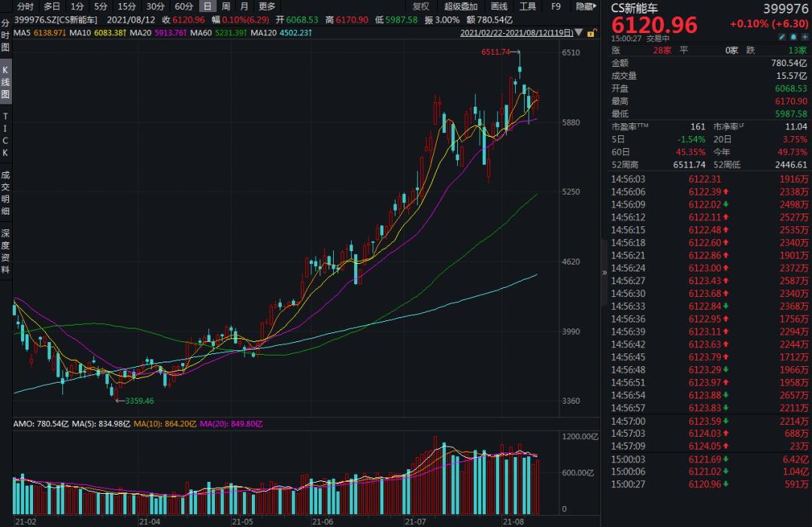Image resolution: width=812 pixels, height=527 pixels.
Task: Switch to the 周 weekly period
Action: pyautogui.click(x=226, y=6)
